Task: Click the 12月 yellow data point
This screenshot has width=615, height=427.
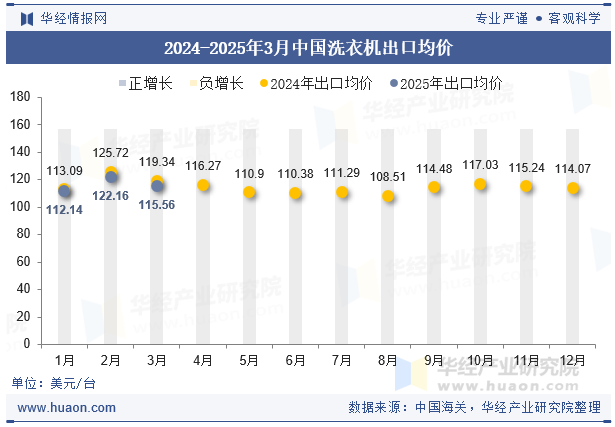Action: (x=573, y=188)
